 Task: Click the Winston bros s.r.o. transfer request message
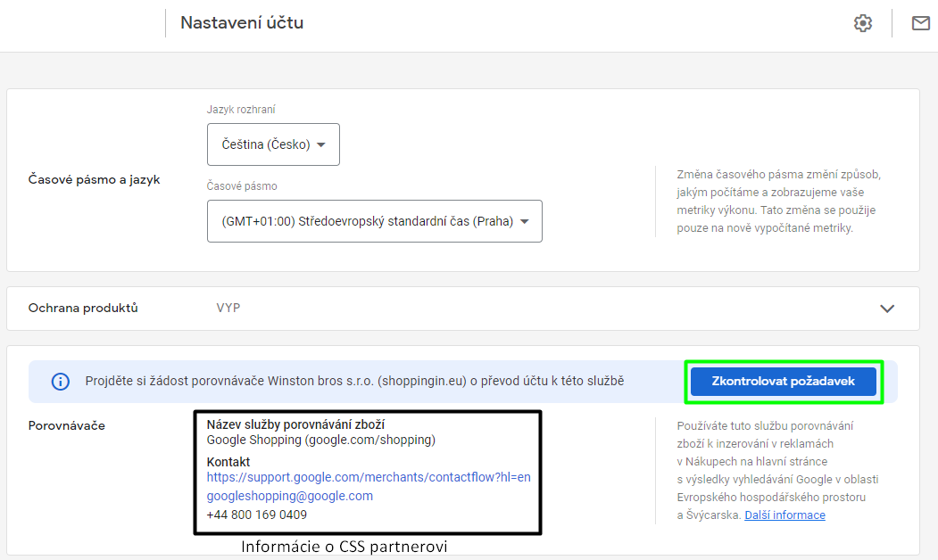point(354,382)
